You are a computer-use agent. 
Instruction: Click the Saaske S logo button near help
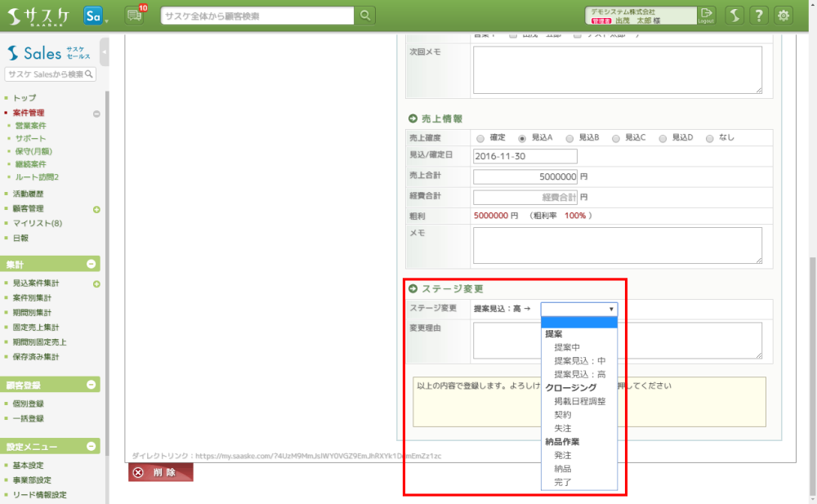(734, 15)
